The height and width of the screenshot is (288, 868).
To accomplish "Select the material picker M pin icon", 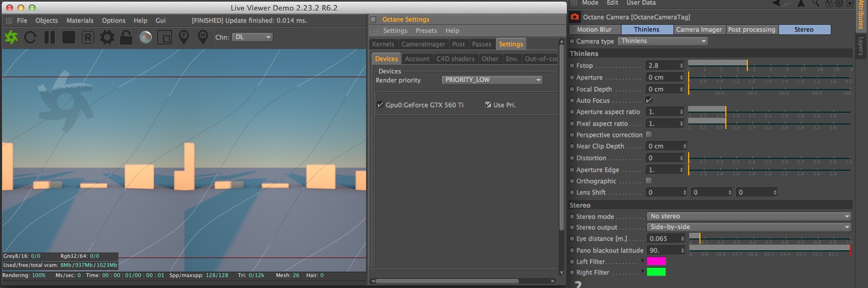I will pos(202,37).
